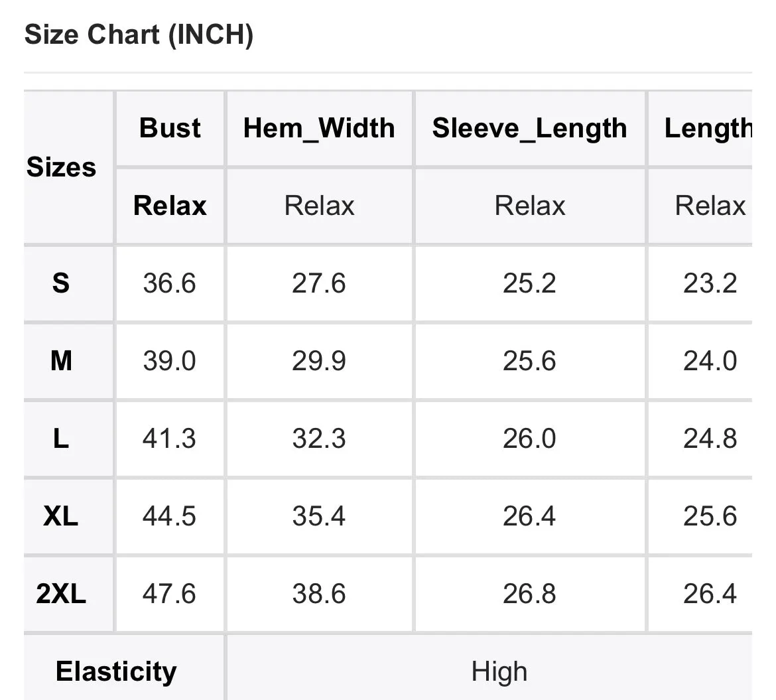
Task: Click the 25.6 length value for XL
Action: [710, 516]
